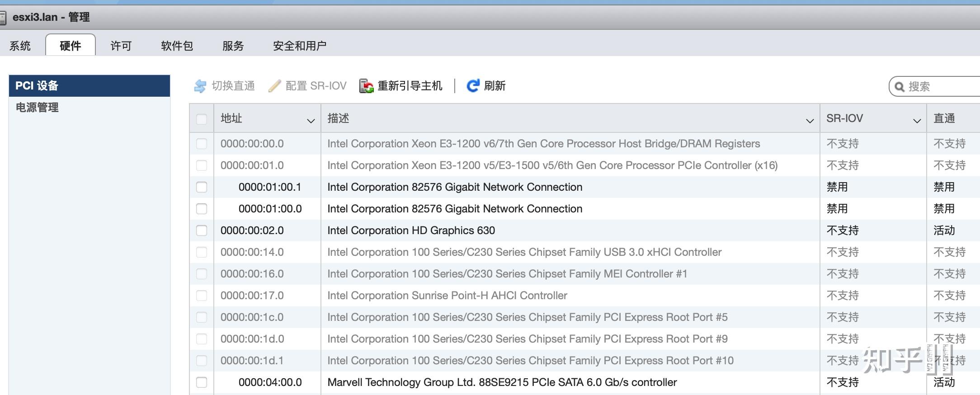Tick checkbox for Root Port #10 row

[x=202, y=361]
